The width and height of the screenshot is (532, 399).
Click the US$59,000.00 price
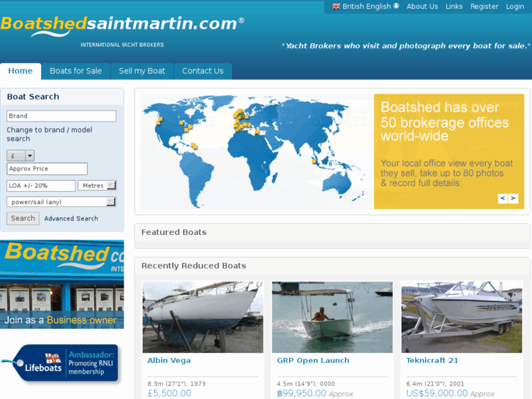(437, 393)
